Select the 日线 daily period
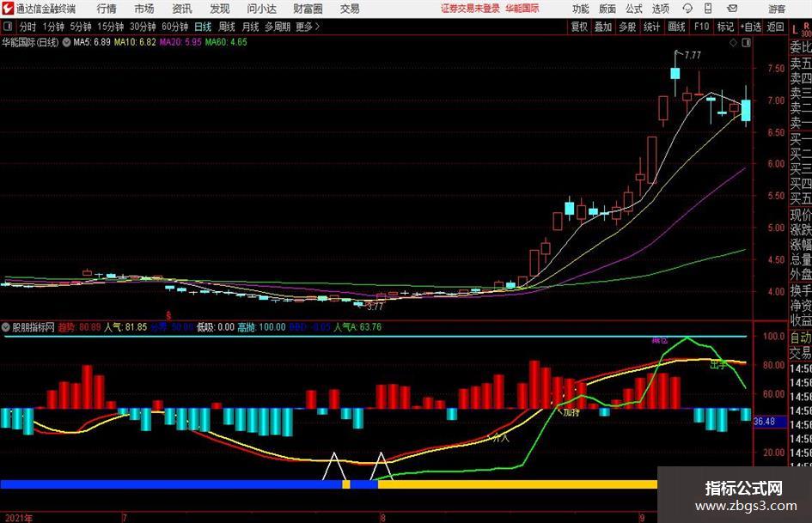The height and width of the screenshot is (523, 812). [x=203, y=27]
